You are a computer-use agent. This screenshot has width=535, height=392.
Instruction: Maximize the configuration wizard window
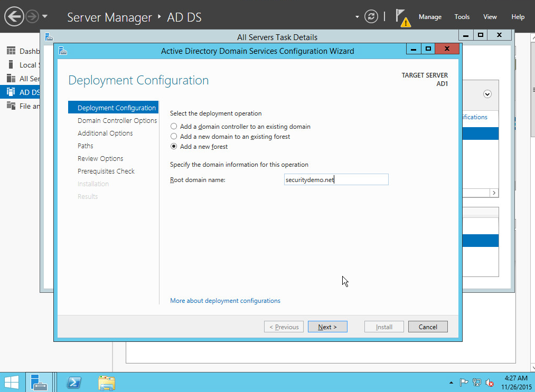click(x=428, y=49)
